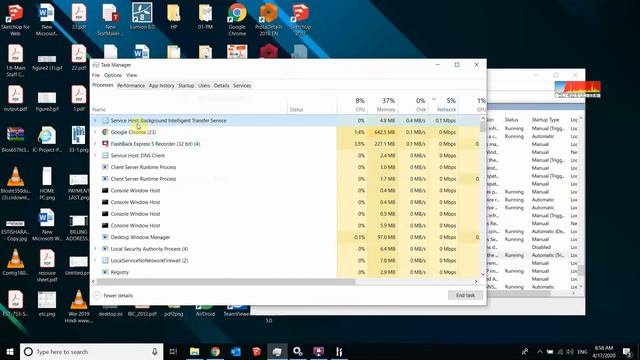Open the View menu
The width and height of the screenshot is (640, 360).
(x=131, y=75)
